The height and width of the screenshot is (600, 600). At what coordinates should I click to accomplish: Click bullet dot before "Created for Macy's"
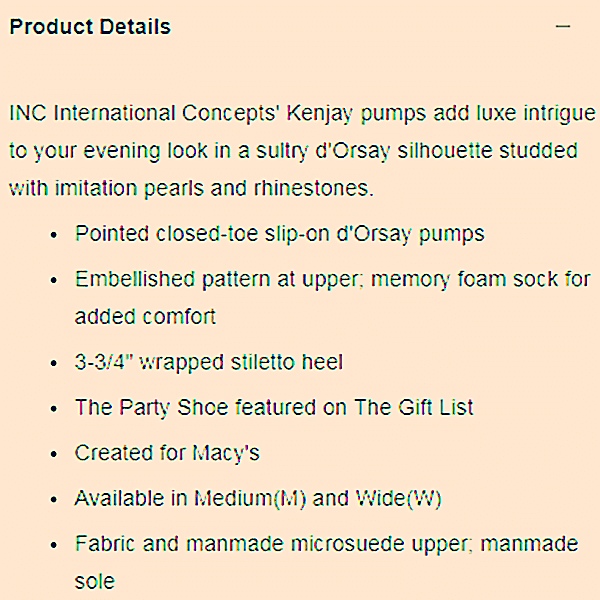coord(53,454)
